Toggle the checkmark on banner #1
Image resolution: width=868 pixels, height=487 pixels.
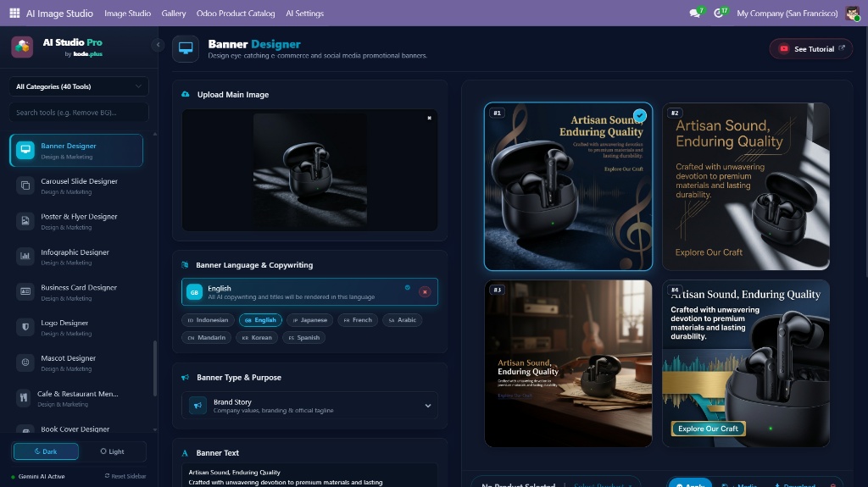tap(640, 116)
